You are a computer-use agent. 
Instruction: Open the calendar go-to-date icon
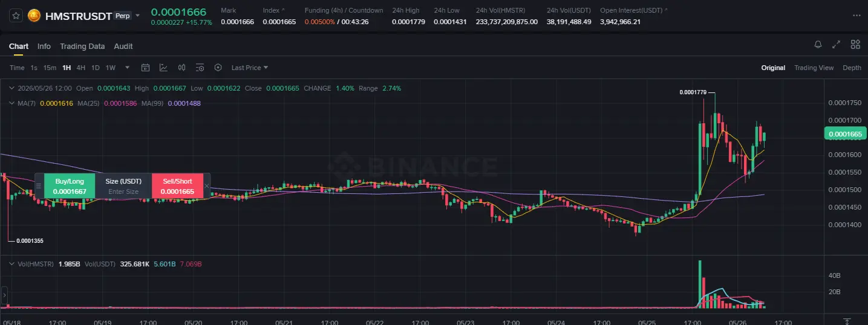click(x=145, y=68)
